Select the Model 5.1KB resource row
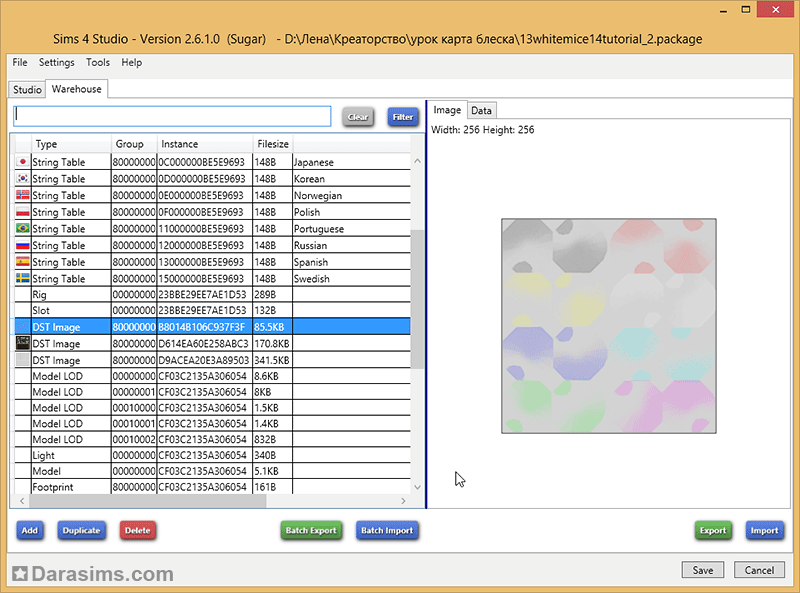Image resolution: width=800 pixels, height=593 pixels. pyautogui.click(x=213, y=471)
